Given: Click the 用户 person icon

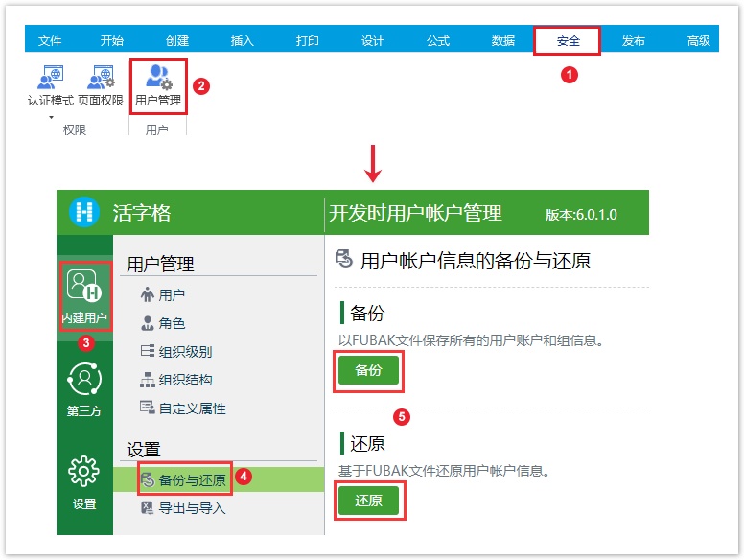Looking at the screenshot, I should point(148,294).
